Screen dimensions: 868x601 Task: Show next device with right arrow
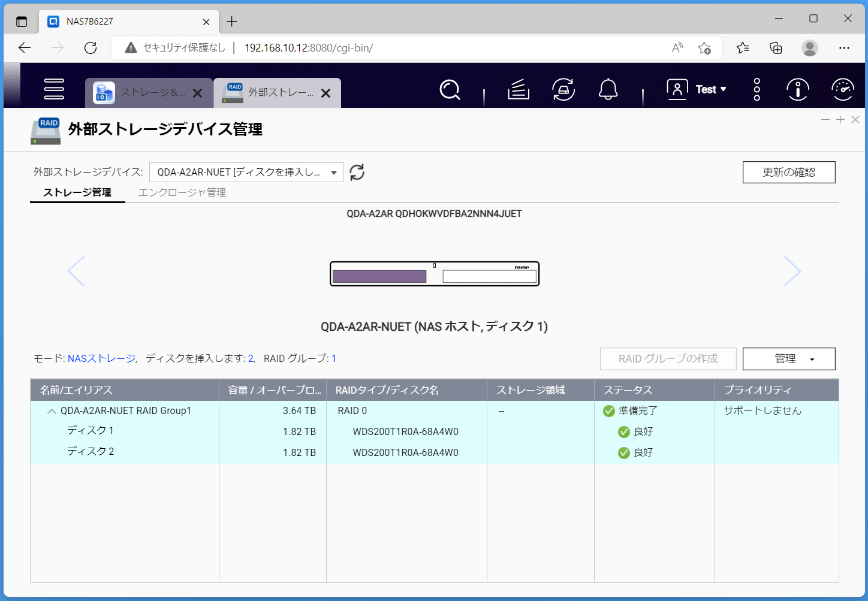point(792,271)
